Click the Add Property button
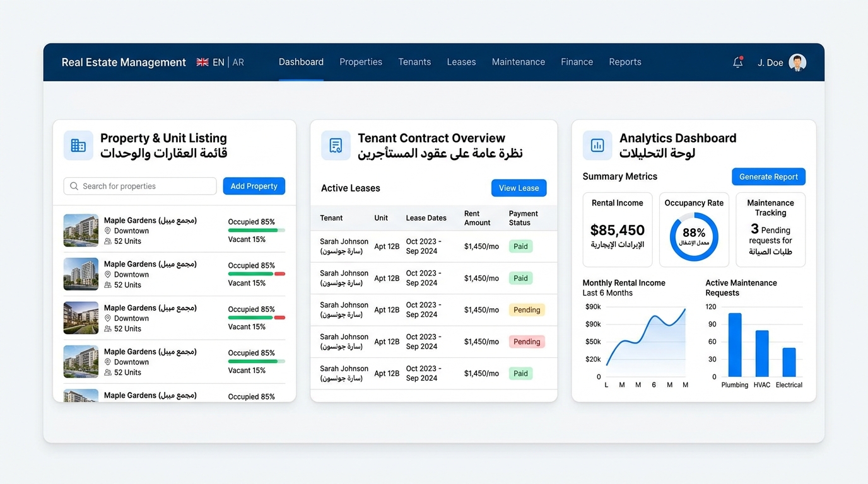This screenshot has height=484, width=868. click(254, 186)
